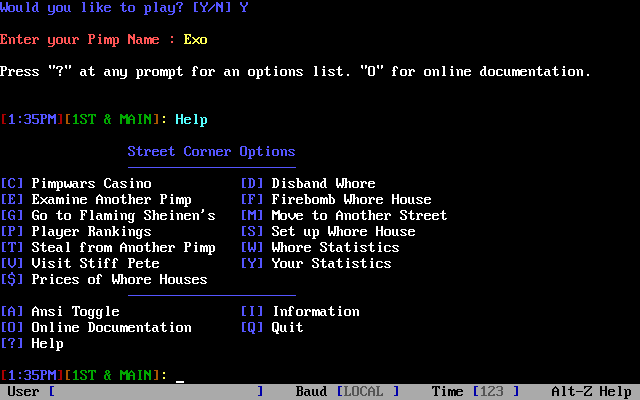The height and width of the screenshot is (400, 640).
Task: Open the Online Documentation option
Action: tap(96, 327)
